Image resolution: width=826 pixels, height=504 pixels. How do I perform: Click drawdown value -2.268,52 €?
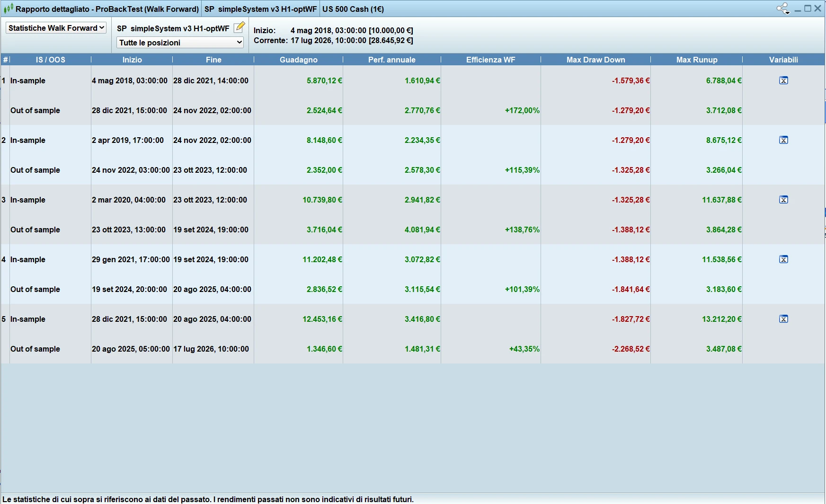(x=631, y=349)
